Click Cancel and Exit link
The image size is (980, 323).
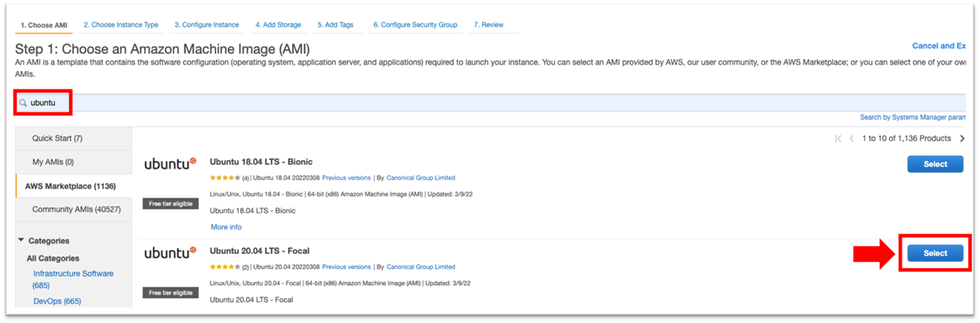pos(938,46)
